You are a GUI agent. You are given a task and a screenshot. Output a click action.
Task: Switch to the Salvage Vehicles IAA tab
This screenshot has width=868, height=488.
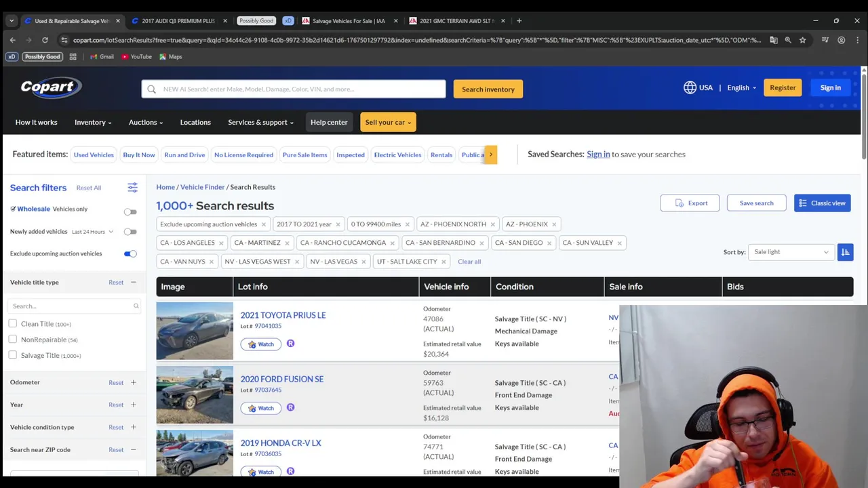pyautogui.click(x=348, y=20)
